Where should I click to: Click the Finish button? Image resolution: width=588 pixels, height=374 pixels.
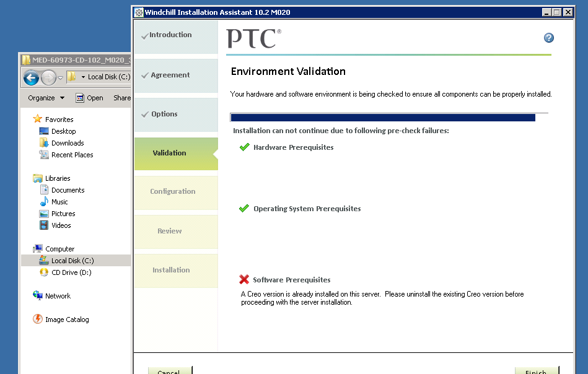pyautogui.click(x=537, y=370)
